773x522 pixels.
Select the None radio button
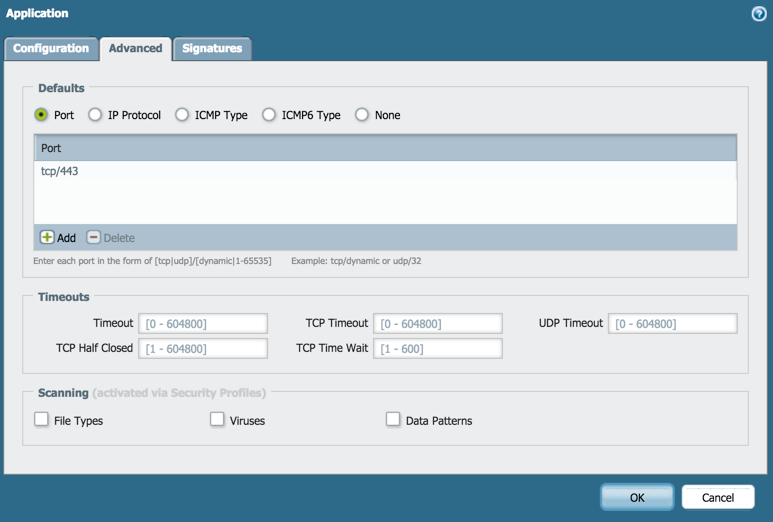362,115
